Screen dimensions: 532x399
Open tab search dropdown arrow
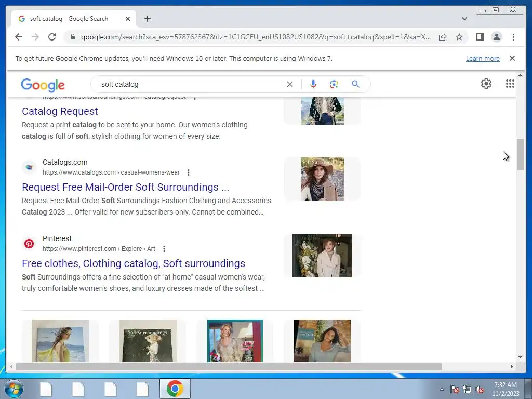click(464, 19)
